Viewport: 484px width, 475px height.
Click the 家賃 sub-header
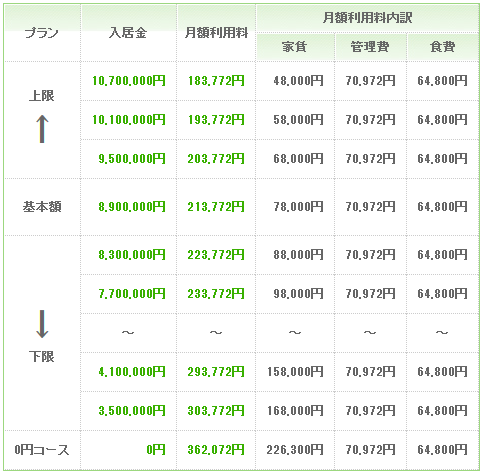(x=294, y=47)
